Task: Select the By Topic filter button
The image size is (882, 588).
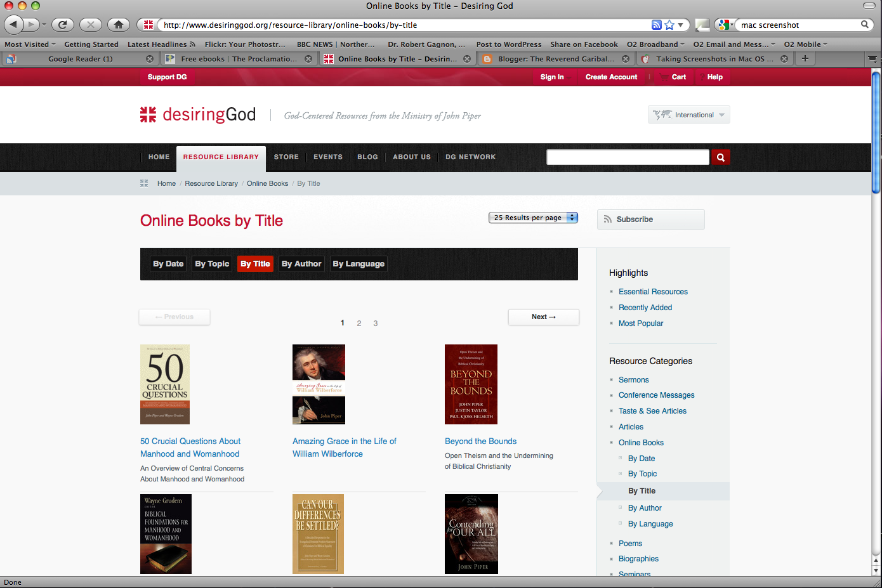Action: coord(212,264)
